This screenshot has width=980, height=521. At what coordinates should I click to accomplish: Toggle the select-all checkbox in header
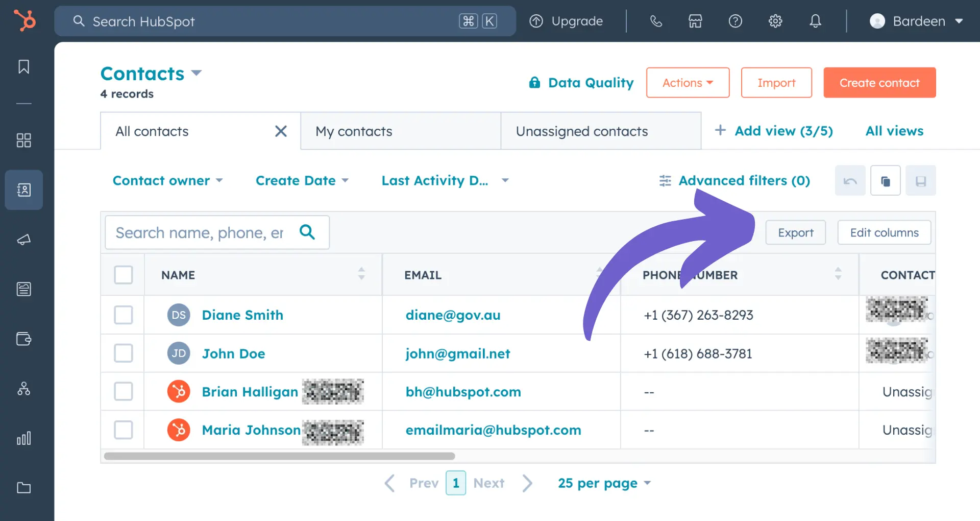(124, 275)
